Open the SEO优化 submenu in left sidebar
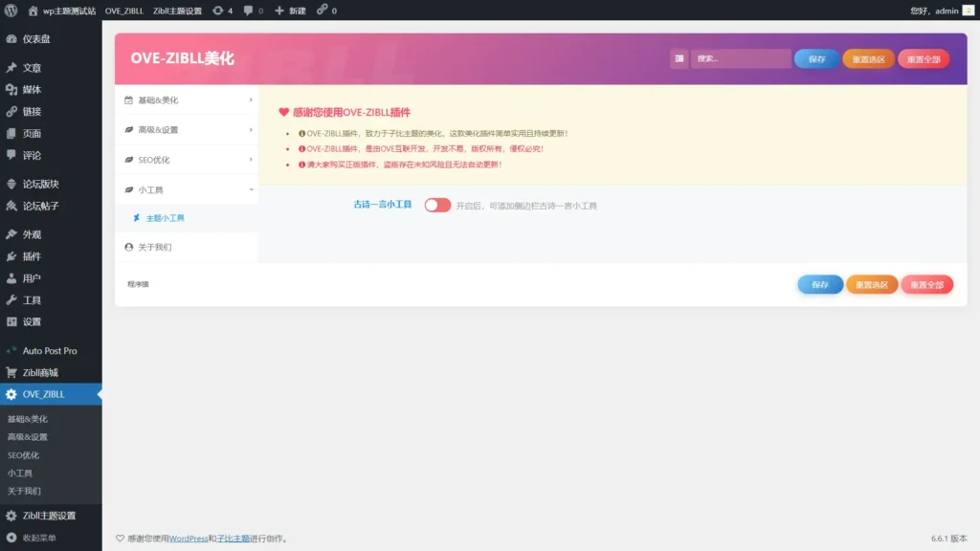Image resolution: width=980 pixels, height=551 pixels. point(23,455)
